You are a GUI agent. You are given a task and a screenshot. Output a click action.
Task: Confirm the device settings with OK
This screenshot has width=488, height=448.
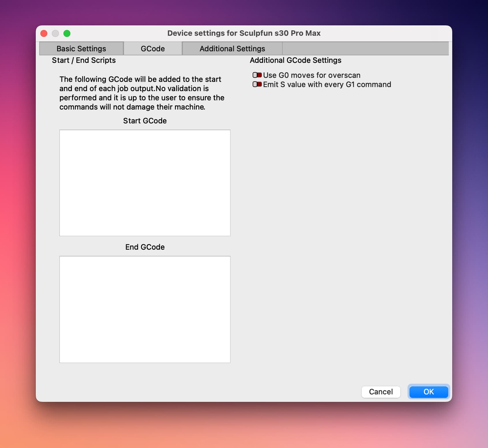coord(428,391)
